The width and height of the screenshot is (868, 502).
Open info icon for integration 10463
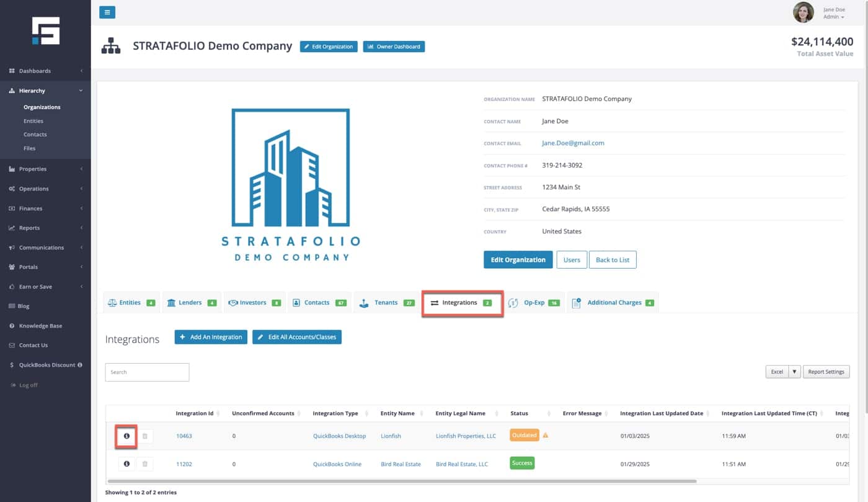coord(126,436)
